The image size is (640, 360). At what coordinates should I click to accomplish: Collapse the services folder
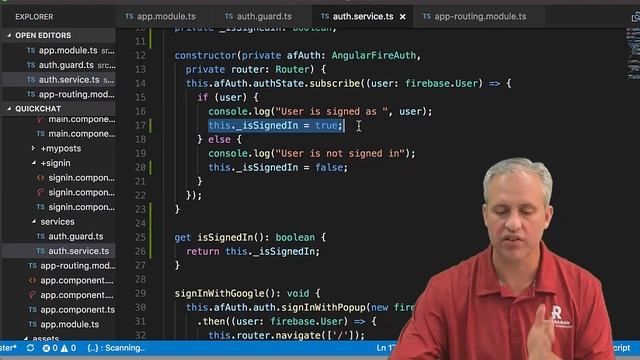[x=33, y=222]
